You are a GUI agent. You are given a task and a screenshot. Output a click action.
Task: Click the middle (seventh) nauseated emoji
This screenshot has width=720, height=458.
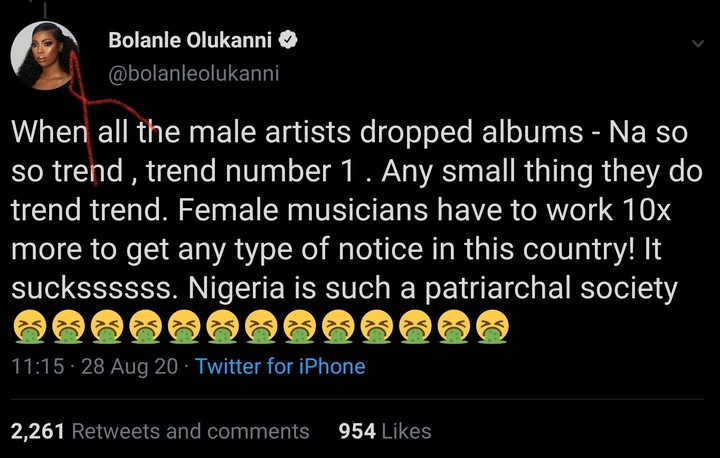pyautogui.click(x=260, y=326)
